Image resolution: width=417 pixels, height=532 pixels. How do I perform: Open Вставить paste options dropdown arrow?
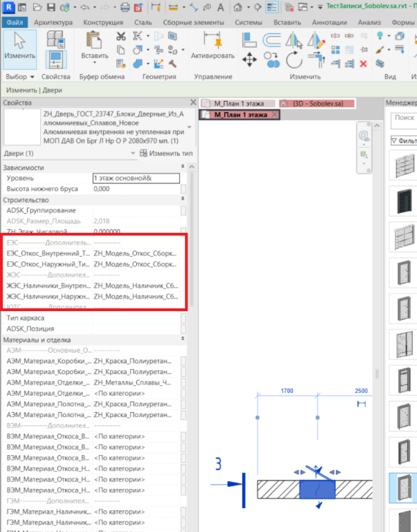click(x=95, y=63)
